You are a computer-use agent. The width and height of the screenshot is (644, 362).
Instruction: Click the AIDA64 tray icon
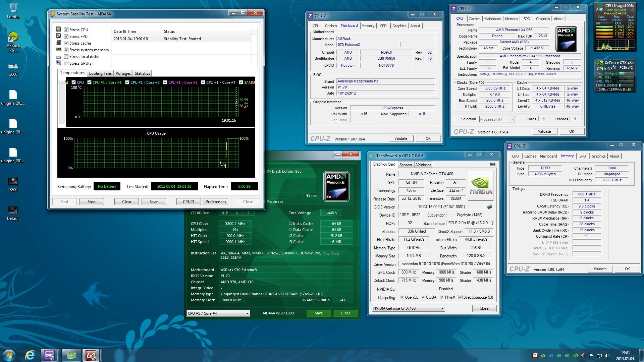pos(535,356)
